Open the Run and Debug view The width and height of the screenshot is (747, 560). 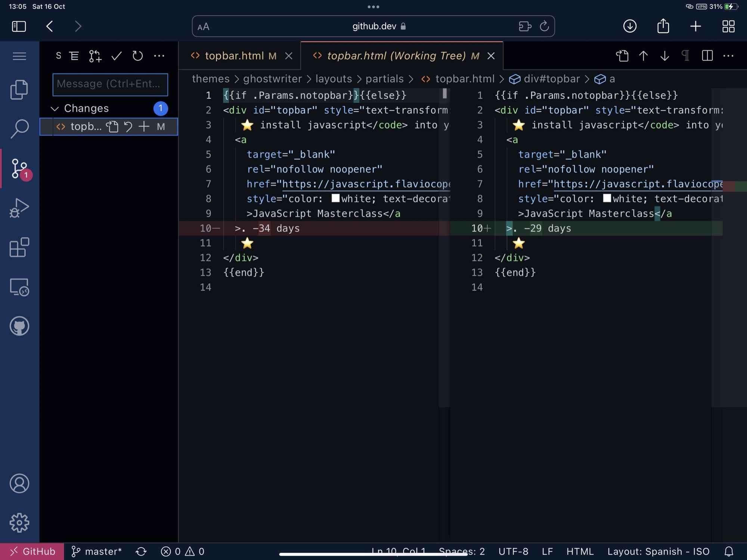pyautogui.click(x=19, y=208)
